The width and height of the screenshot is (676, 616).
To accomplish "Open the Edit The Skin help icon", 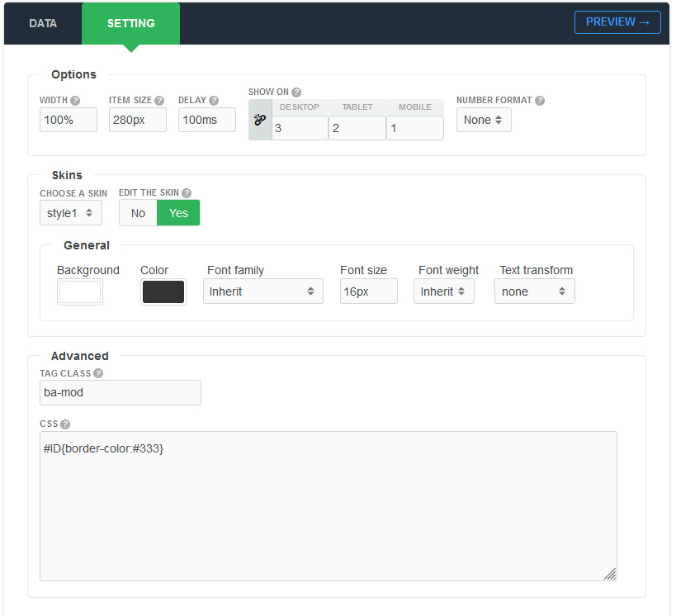I will coord(187,193).
